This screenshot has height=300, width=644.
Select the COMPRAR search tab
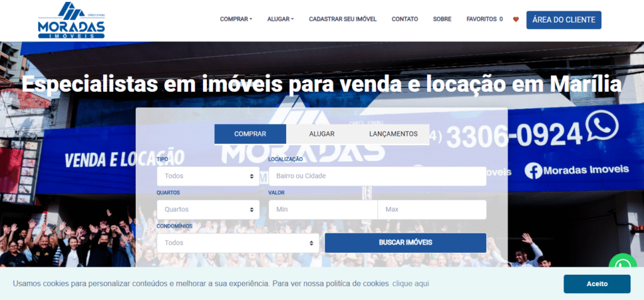tap(250, 134)
